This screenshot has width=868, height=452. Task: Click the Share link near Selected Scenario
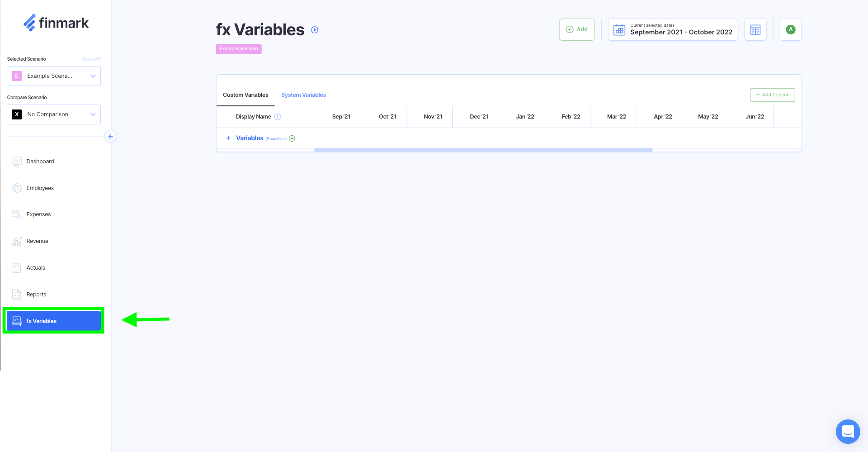[x=91, y=59]
